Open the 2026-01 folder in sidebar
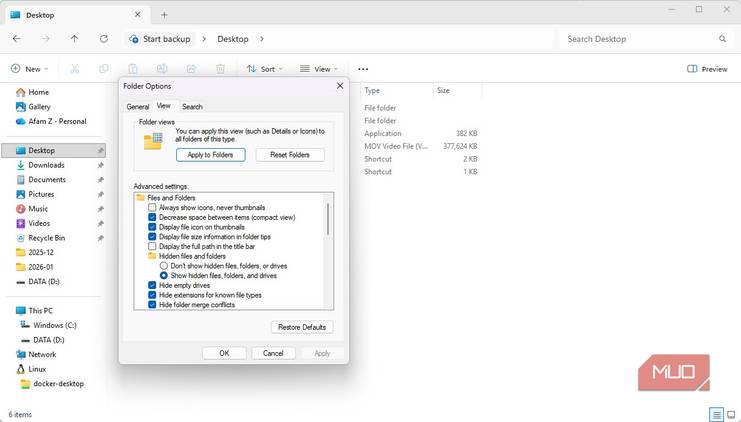The image size is (741, 422). [34, 267]
